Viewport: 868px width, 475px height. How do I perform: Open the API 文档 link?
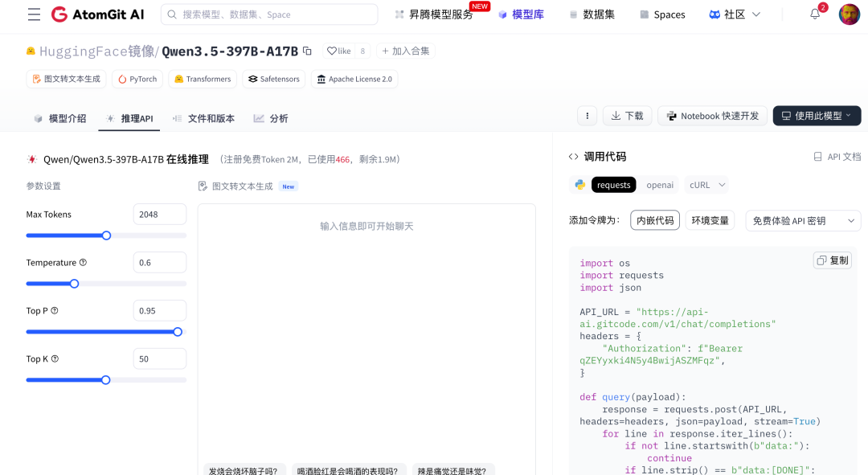coord(837,157)
